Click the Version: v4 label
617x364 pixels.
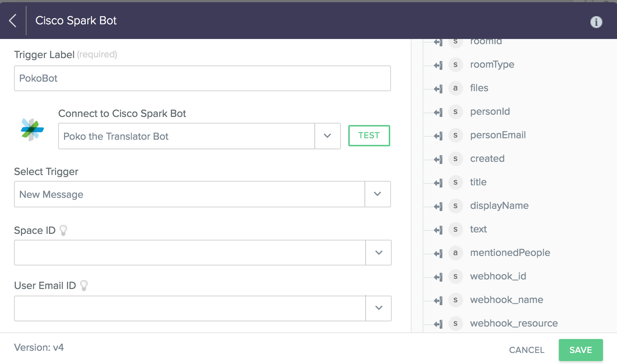(39, 347)
